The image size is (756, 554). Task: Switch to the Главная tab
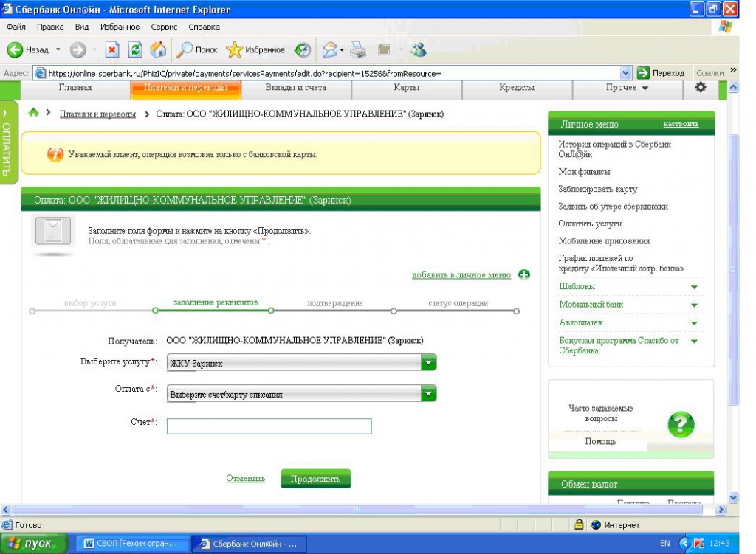click(x=75, y=89)
